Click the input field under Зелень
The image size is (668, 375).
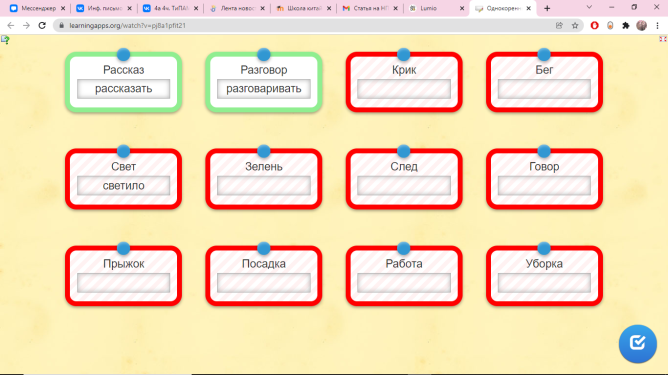coord(264,185)
